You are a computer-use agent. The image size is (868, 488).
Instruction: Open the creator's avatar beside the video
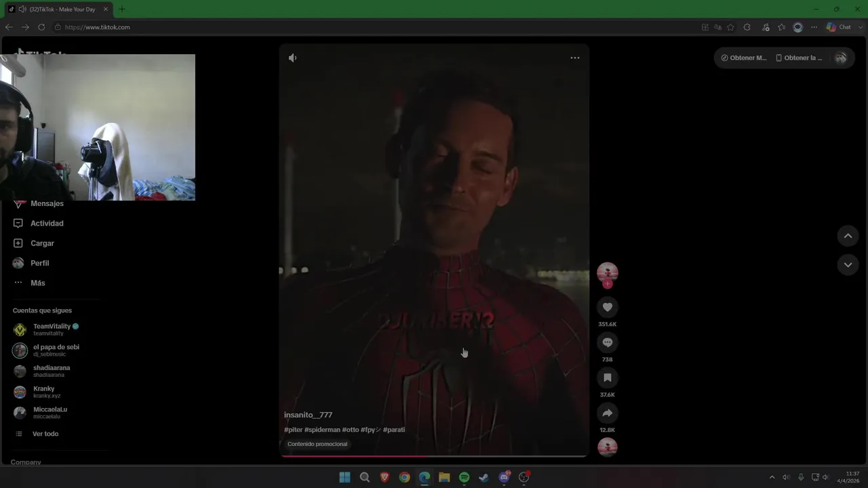(x=608, y=272)
